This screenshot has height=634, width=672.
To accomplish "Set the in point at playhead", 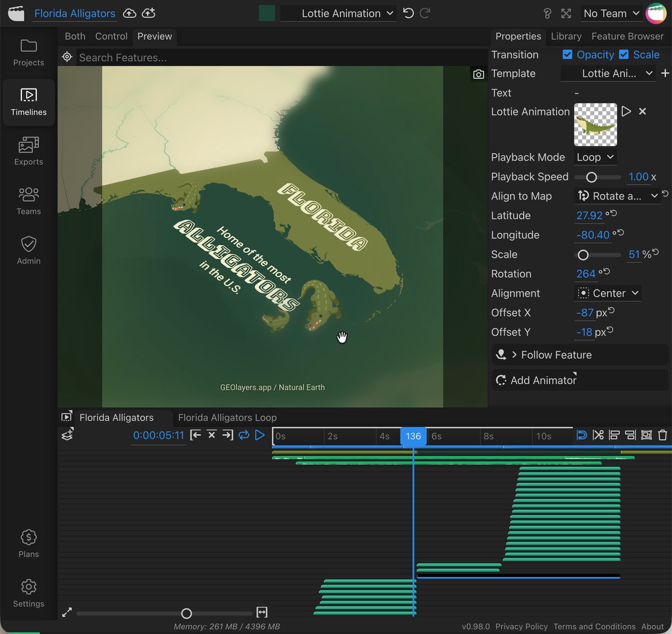I will tap(195, 435).
